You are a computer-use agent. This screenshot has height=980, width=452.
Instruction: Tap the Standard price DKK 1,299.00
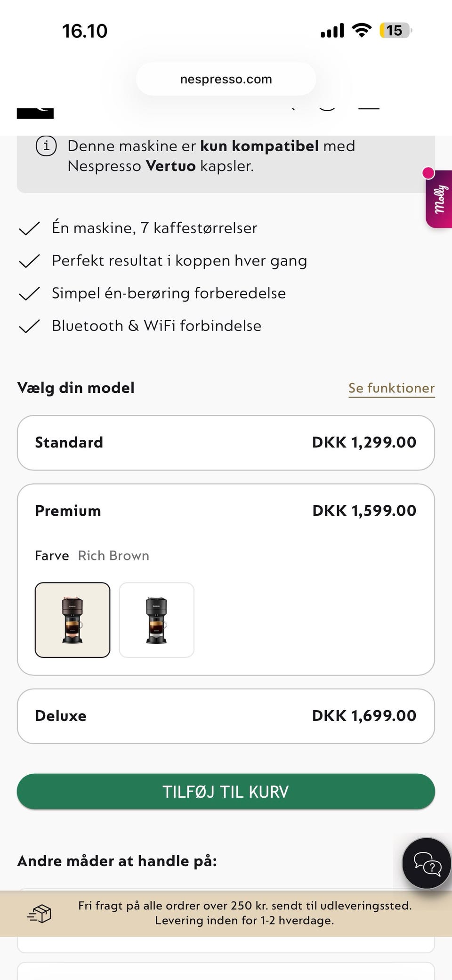(364, 443)
